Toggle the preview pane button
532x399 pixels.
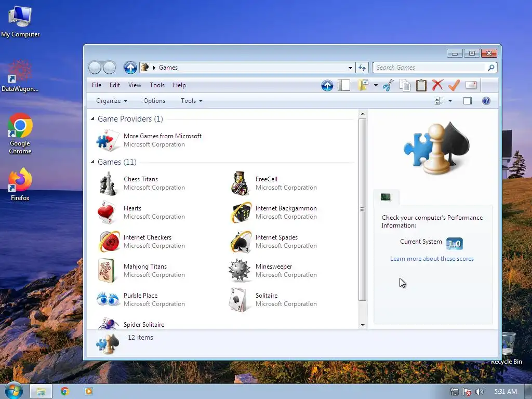tap(468, 101)
